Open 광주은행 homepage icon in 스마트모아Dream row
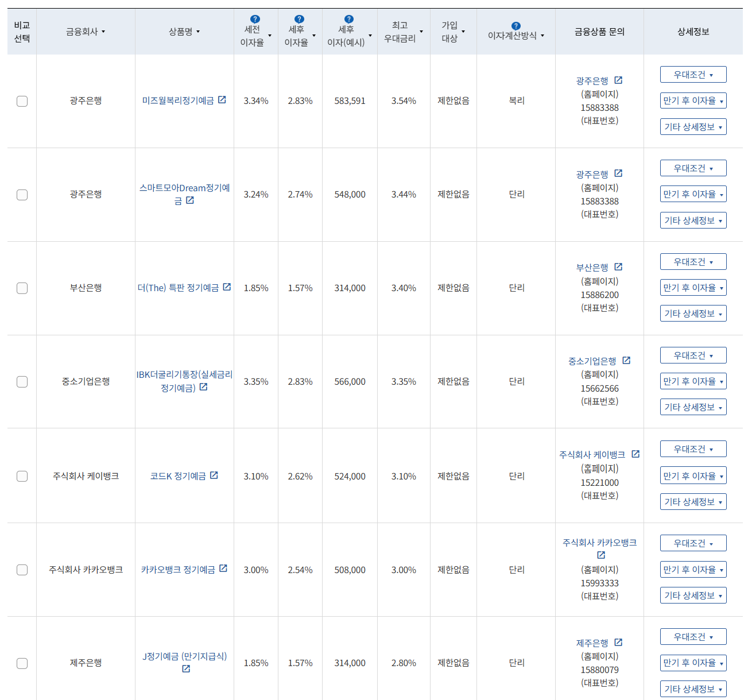Image resolution: width=748 pixels, height=700 pixels. click(618, 173)
